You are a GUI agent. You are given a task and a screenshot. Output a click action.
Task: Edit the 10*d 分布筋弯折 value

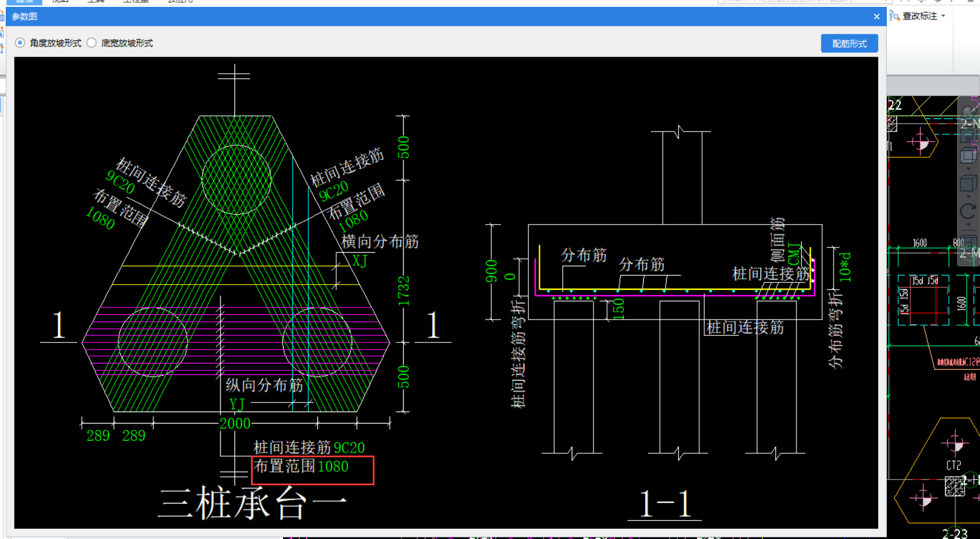[845, 267]
